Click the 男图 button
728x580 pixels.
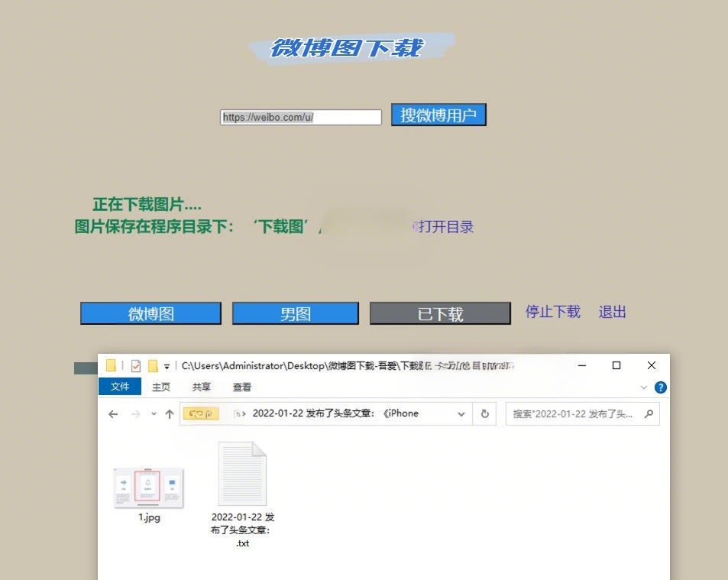point(295,313)
